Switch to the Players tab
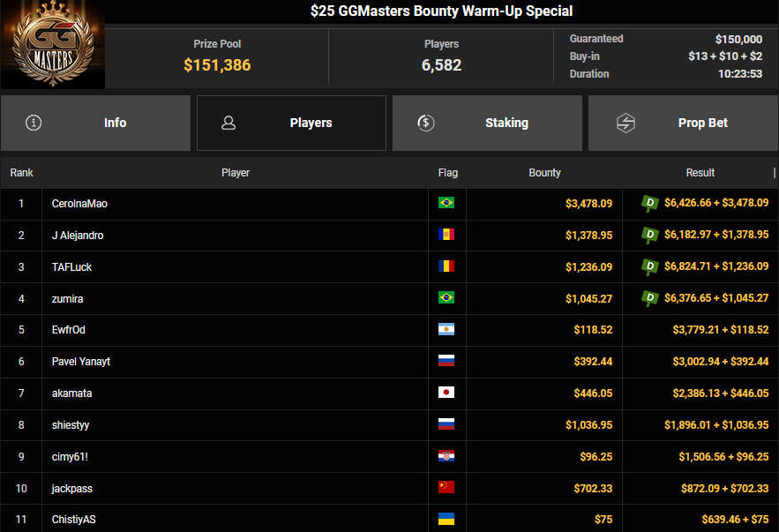 291,124
